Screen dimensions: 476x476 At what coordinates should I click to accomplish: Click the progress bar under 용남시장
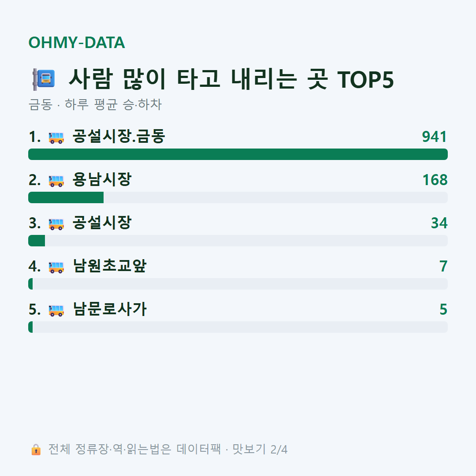[238, 197]
